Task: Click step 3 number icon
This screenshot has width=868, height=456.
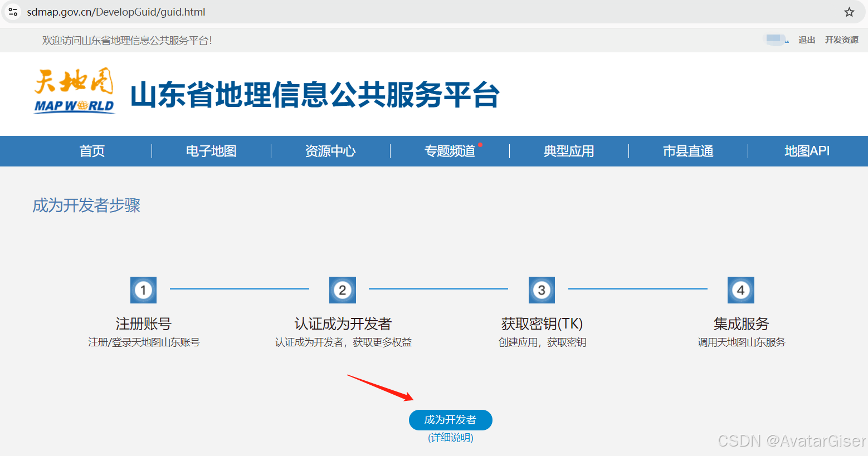Action: point(542,290)
